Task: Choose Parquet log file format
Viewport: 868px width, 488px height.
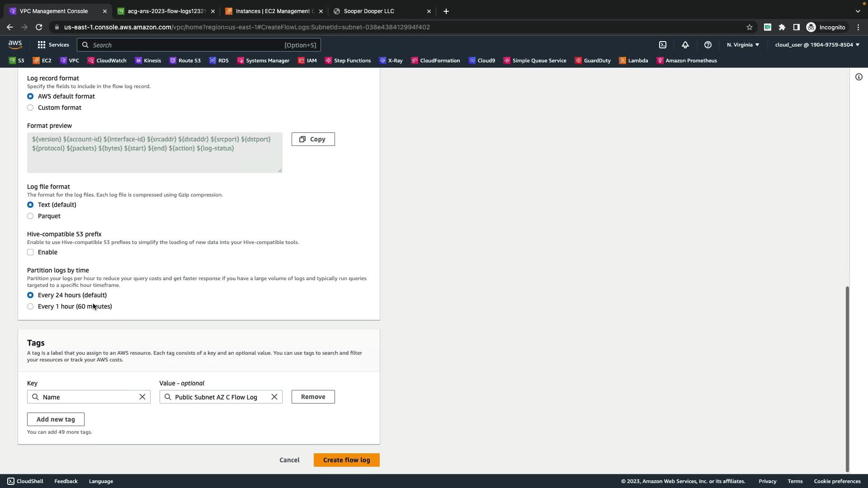Action: (30, 216)
